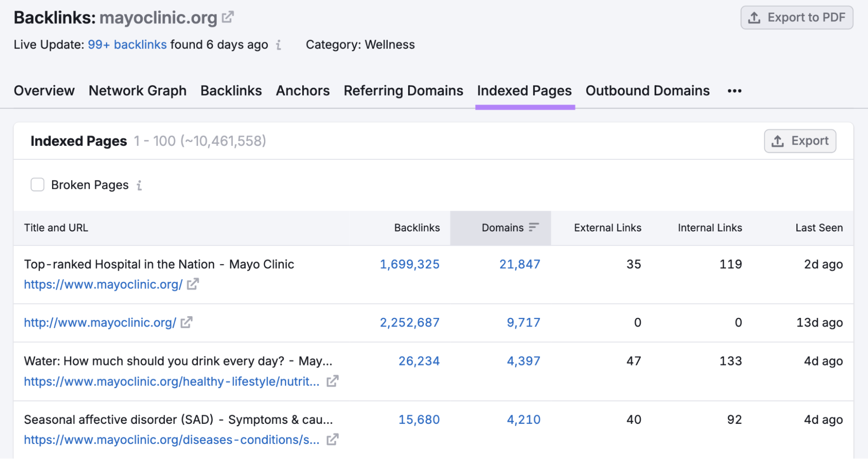Click the info icon next to Live Update
The height and width of the screenshot is (459, 868).
pyautogui.click(x=278, y=45)
